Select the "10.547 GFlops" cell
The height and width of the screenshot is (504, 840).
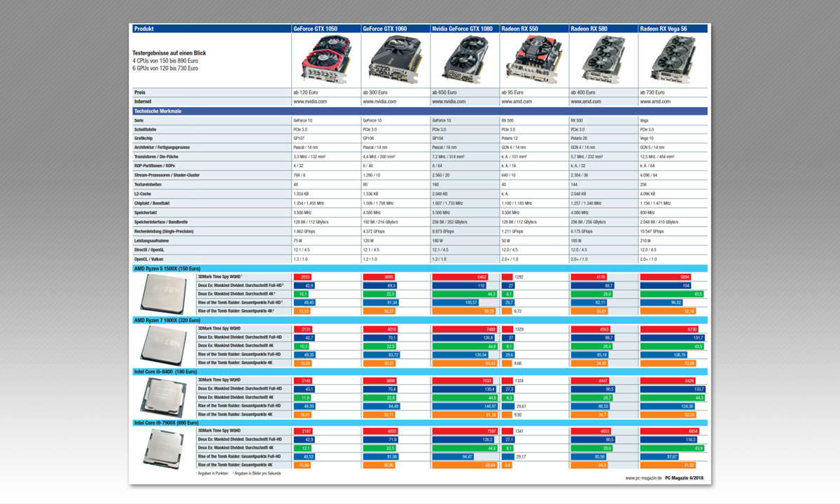coord(673,230)
